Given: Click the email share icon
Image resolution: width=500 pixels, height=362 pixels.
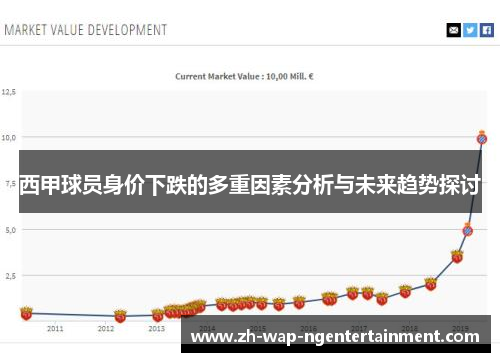Looking at the screenshot, I should point(454,30).
